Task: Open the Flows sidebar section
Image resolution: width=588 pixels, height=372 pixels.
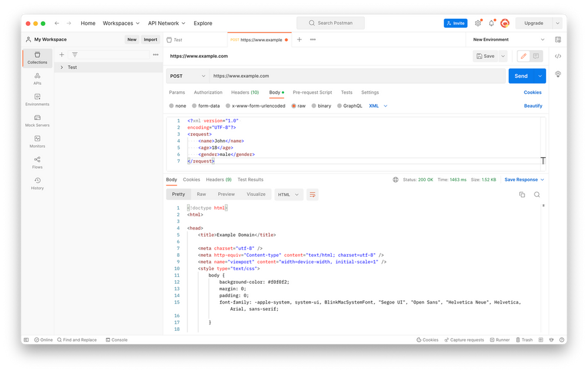Action: pyautogui.click(x=37, y=162)
